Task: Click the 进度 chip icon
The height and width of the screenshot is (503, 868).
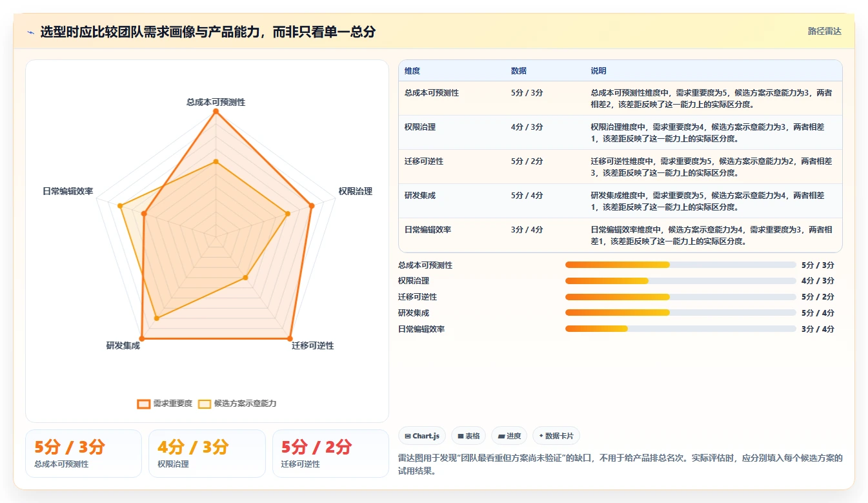Action: tap(501, 436)
